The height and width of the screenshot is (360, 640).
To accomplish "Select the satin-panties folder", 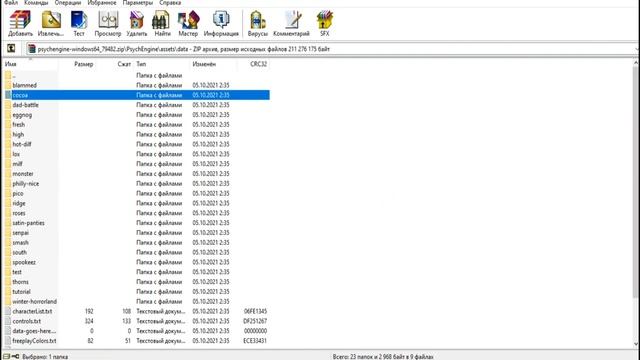I will coord(28,222).
